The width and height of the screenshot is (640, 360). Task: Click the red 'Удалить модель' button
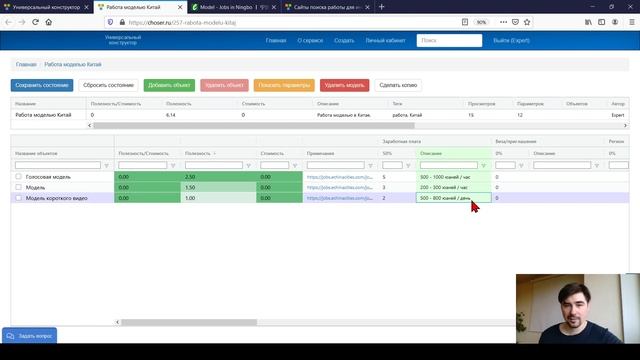click(344, 85)
